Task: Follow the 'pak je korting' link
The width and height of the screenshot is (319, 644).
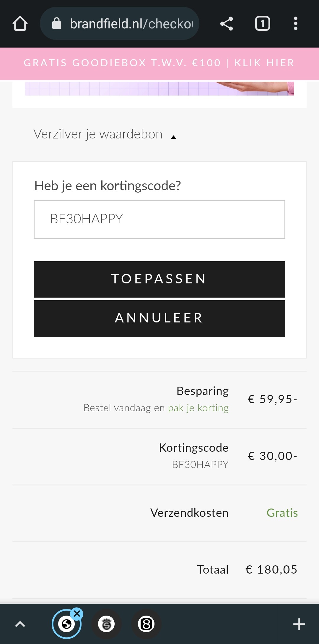Action: pyautogui.click(x=198, y=408)
